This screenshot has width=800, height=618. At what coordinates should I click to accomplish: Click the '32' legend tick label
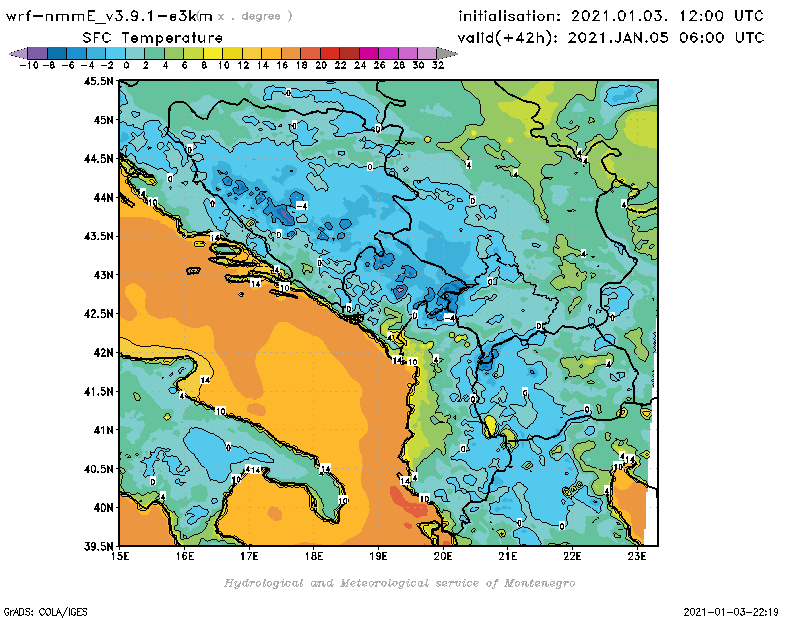click(x=438, y=66)
